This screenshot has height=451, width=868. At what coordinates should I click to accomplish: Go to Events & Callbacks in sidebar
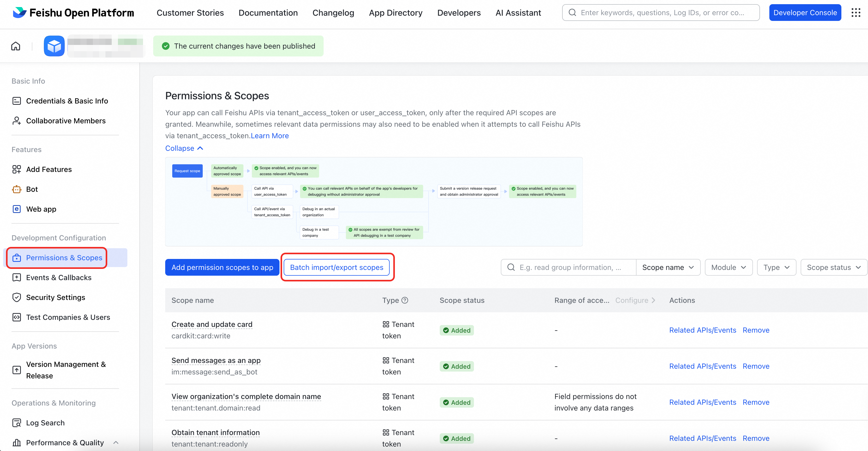coord(59,277)
